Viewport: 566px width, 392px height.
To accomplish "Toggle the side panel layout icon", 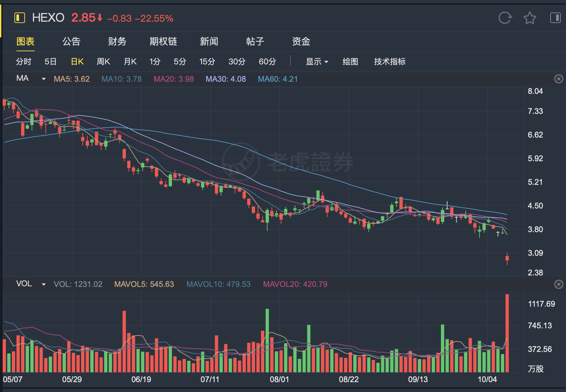I will pos(555,18).
